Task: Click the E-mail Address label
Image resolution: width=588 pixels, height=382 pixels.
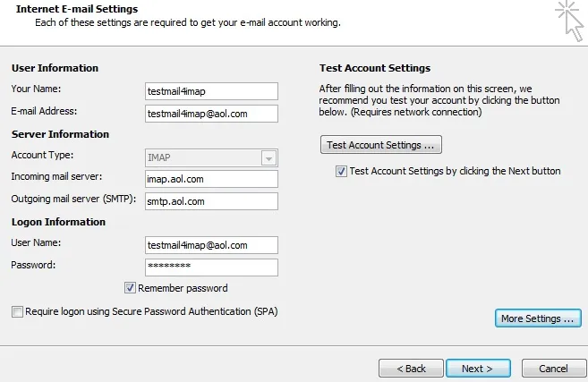Action: click(44, 111)
